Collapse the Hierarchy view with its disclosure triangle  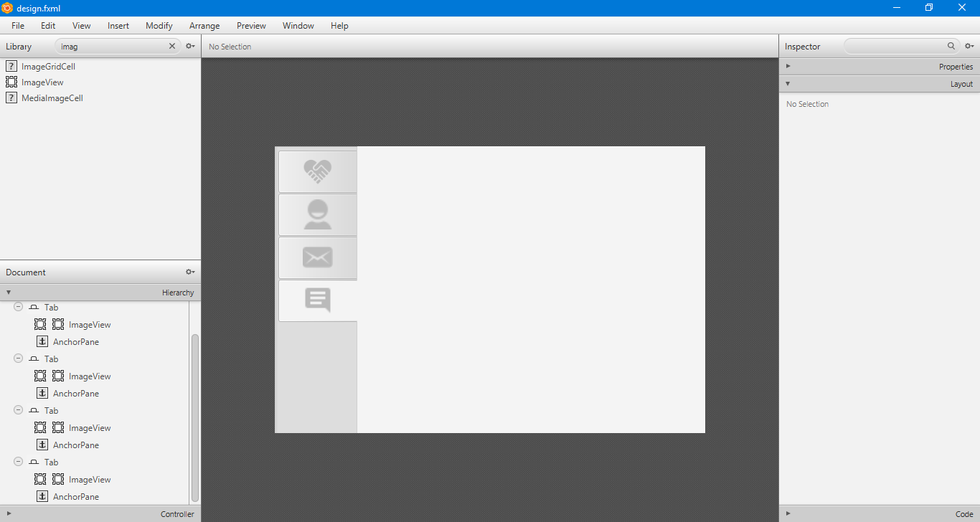[x=8, y=292]
